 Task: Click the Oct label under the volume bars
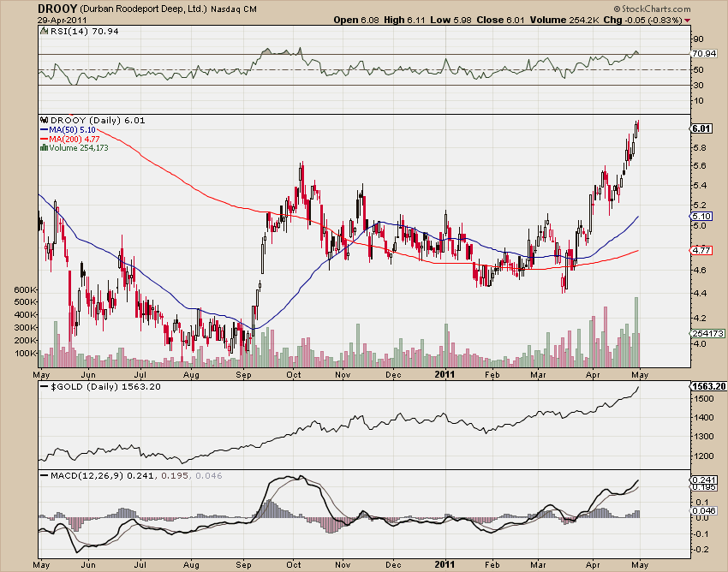pos(294,375)
